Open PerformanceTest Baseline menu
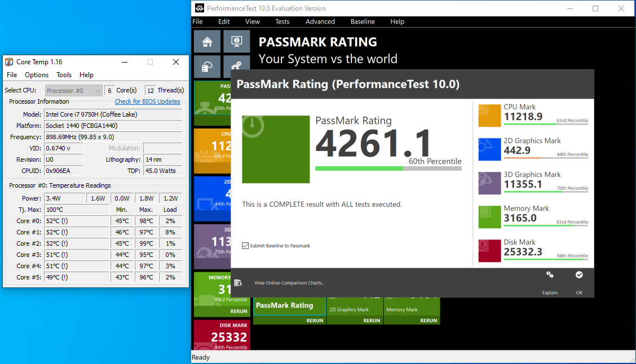The image size is (636, 364). click(363, 21)
